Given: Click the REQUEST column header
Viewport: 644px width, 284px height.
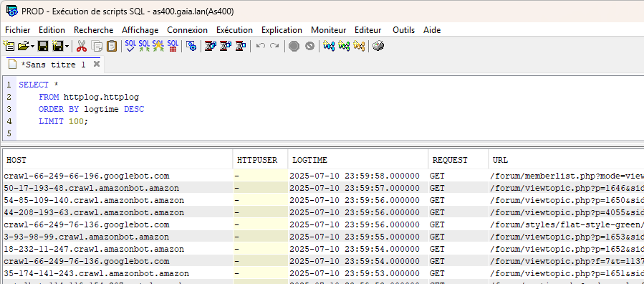Looking at the screenshot, I should [458, 161].
